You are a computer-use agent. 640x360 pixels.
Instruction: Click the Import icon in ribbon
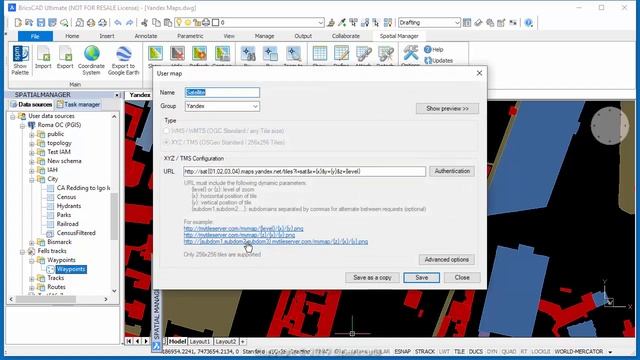point(43,54)
